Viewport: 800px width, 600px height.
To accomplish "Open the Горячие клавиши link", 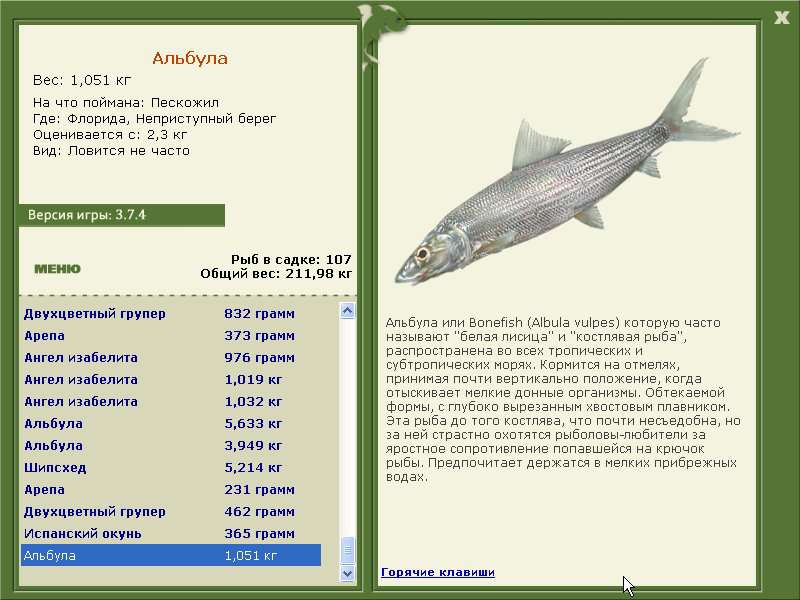I will (x=437, y=572).
